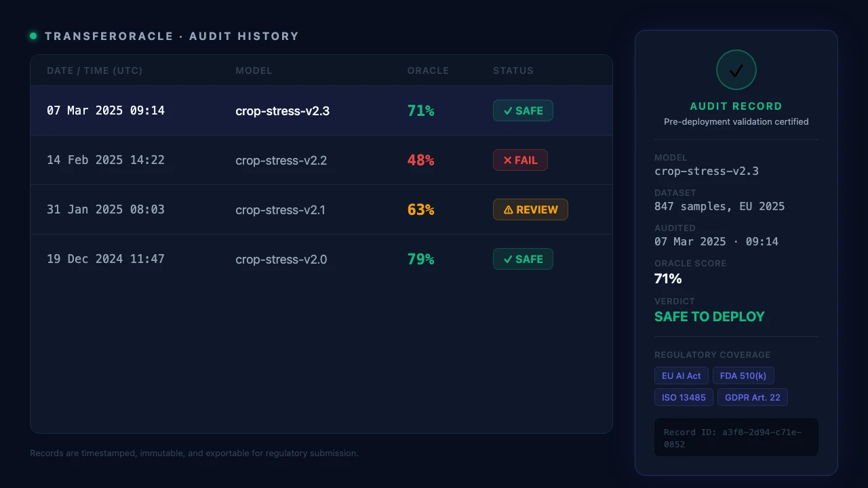Click the EU AI Act coverage tag
The image size is (868, 488).
682,375
